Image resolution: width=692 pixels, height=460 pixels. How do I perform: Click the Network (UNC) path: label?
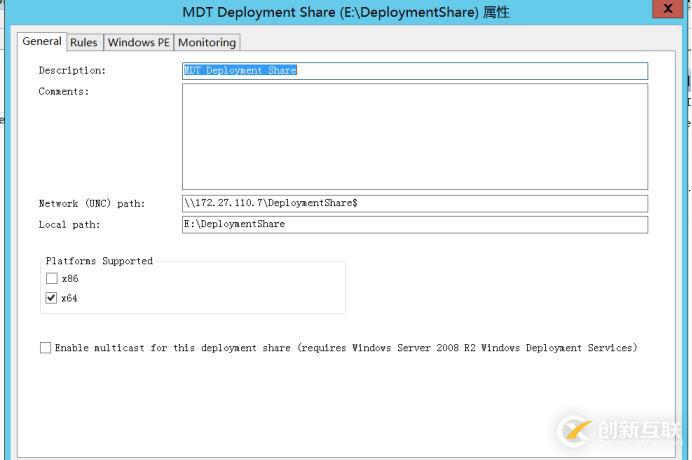coord(92,204)
